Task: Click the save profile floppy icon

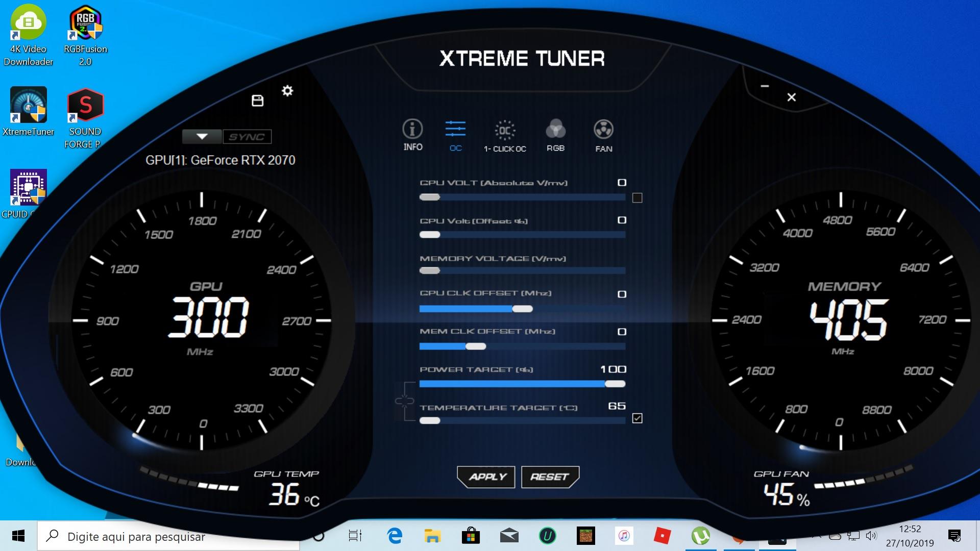Action: coord(258,101)
